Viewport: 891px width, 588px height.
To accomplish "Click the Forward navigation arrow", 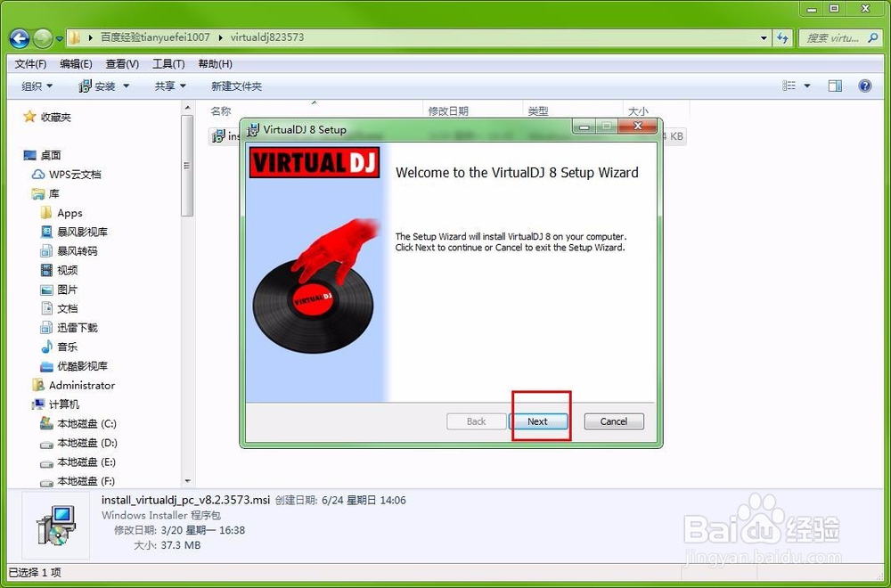I will point(43,37).
